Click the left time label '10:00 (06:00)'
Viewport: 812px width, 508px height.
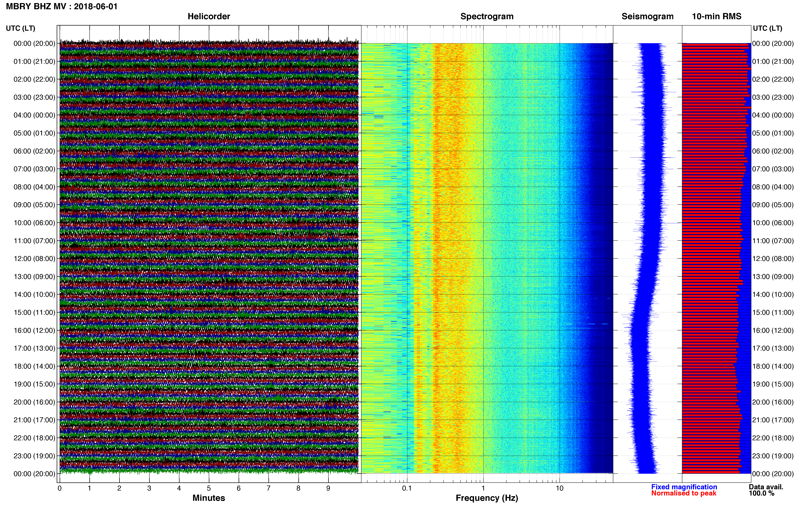point(34,223)
